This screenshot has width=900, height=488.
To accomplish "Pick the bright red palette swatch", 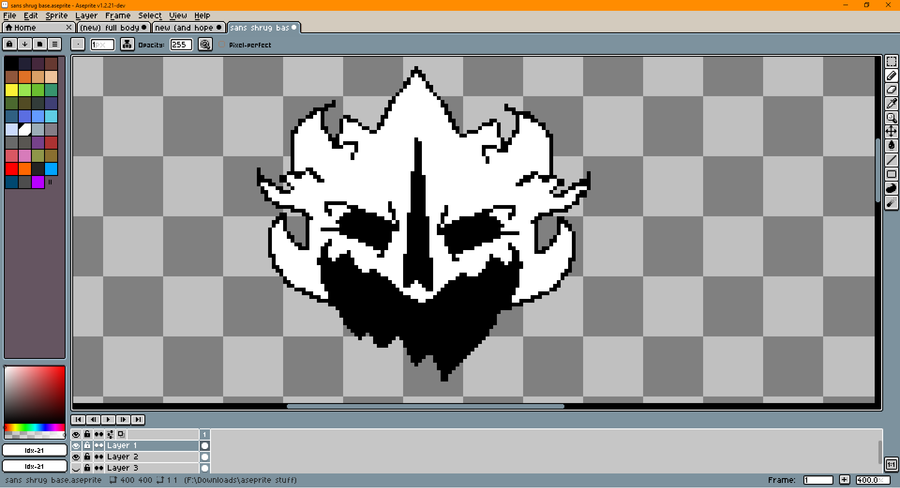I will point(11,169).
